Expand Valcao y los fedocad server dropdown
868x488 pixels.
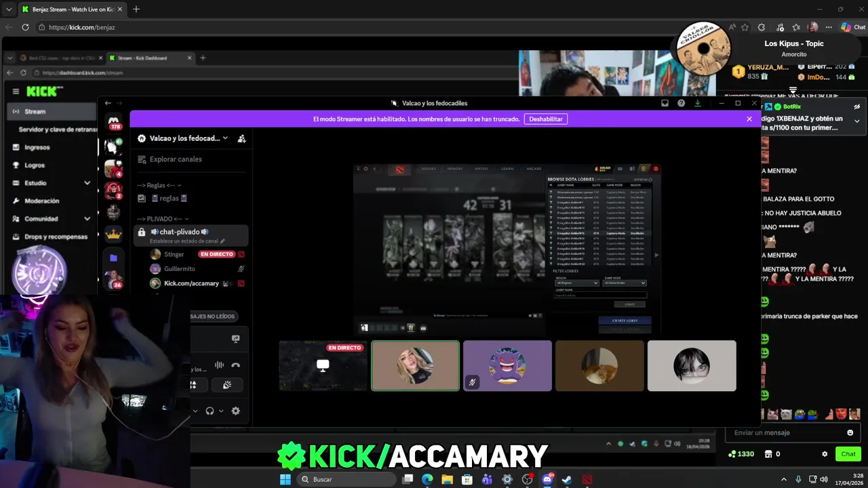pyautogui.click(x=225, y=138)
